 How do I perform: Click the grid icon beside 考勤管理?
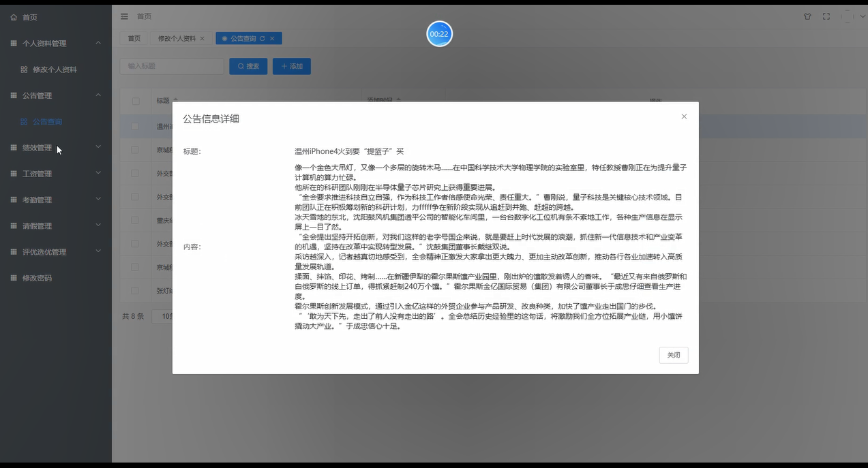point(14,200)
